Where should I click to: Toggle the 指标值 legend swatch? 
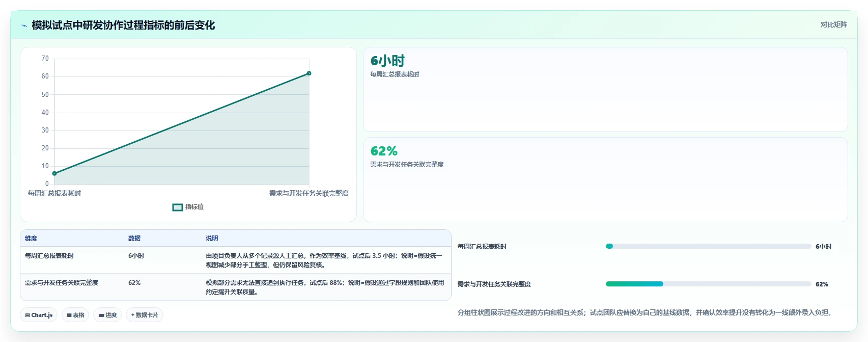[x=177, y=207]
